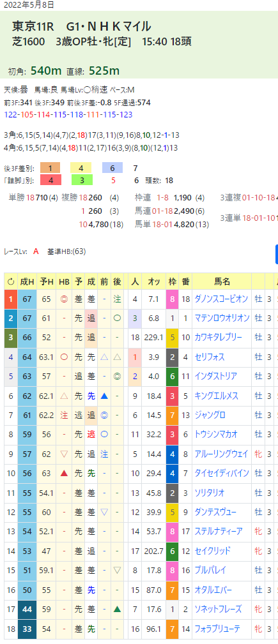Open horse ソネットフレーズ link
Viewport: 278px width, 644px height.
coord(218,609)
